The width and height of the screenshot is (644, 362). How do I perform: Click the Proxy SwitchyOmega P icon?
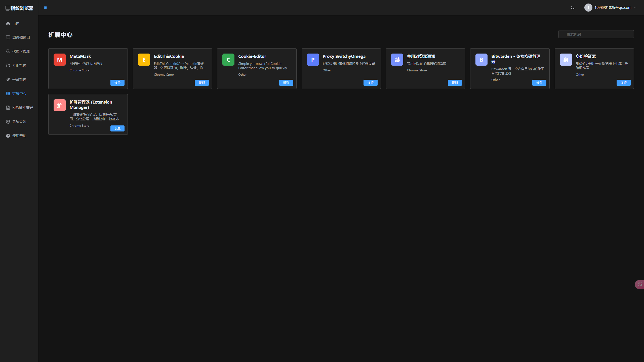coord(313,60)
